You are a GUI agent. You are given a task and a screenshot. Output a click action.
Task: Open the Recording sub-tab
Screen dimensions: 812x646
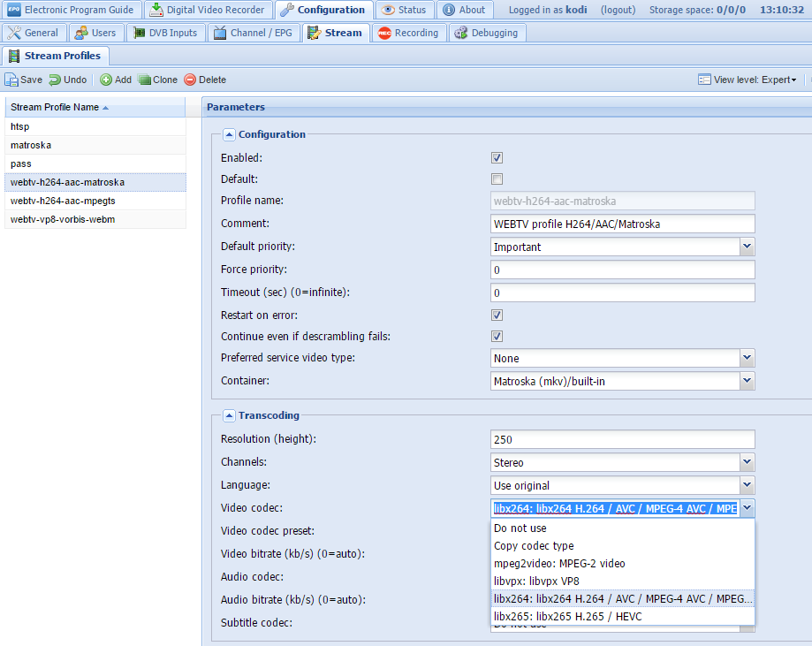[x=409, y=33]
